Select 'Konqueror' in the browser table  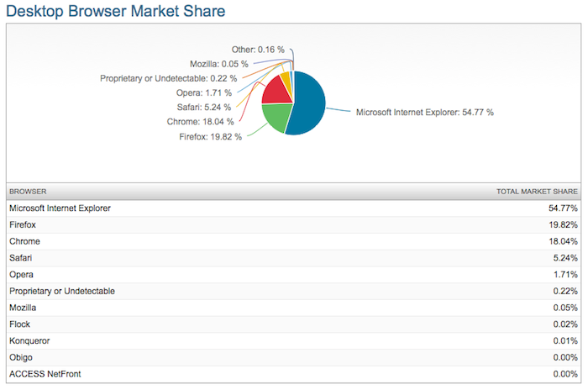tap(29, 340)
